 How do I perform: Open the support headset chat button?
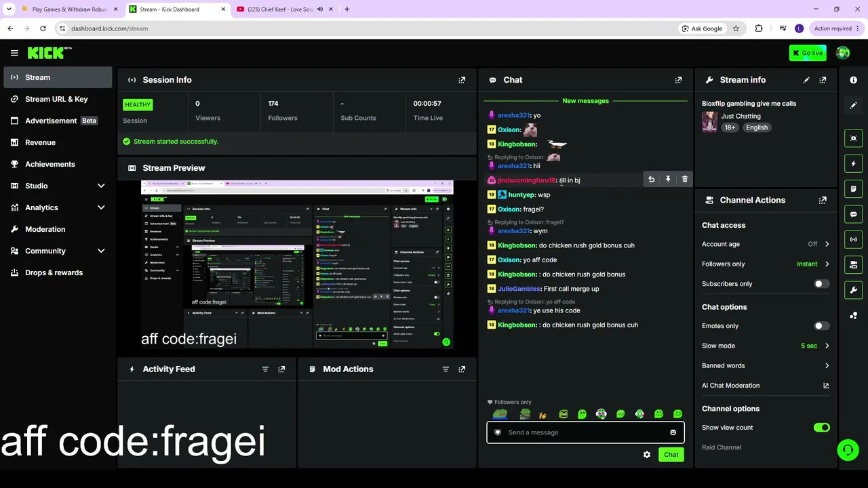(846, 450)
